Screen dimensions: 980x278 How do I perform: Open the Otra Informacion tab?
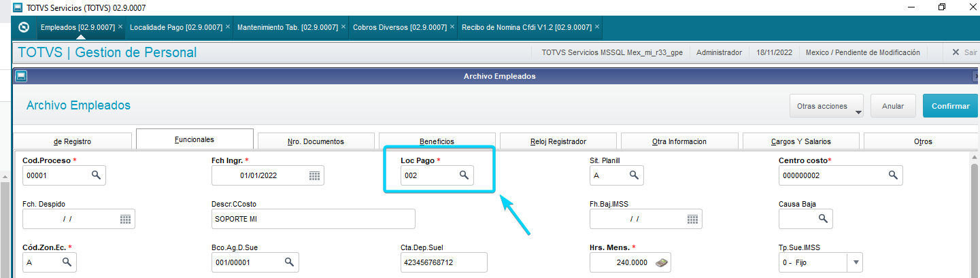pyautogui.click(x=679, y=141)
